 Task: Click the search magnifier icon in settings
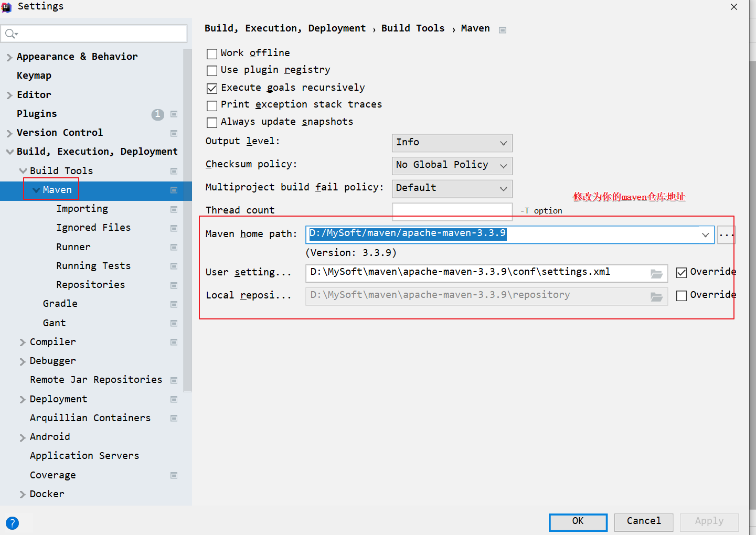pos(11,34)
